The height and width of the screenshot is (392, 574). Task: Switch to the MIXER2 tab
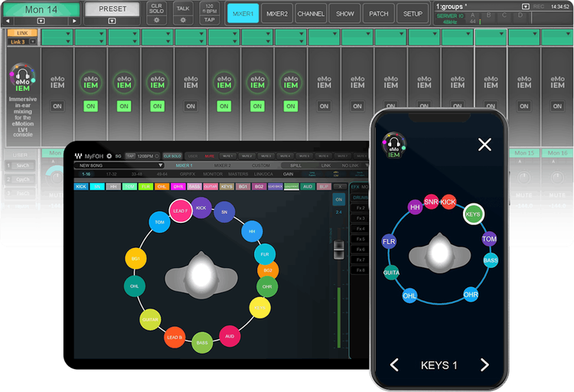276,14
